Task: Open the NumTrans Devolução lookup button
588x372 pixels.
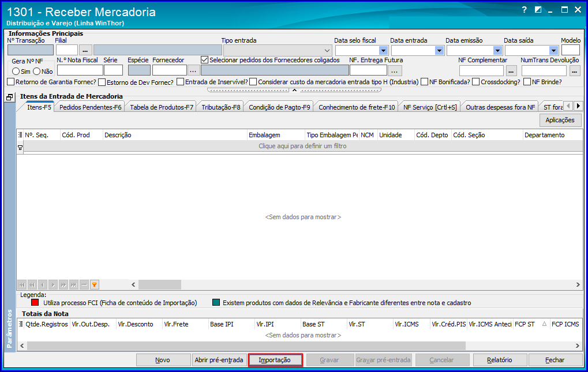Action: coord(575,70)
